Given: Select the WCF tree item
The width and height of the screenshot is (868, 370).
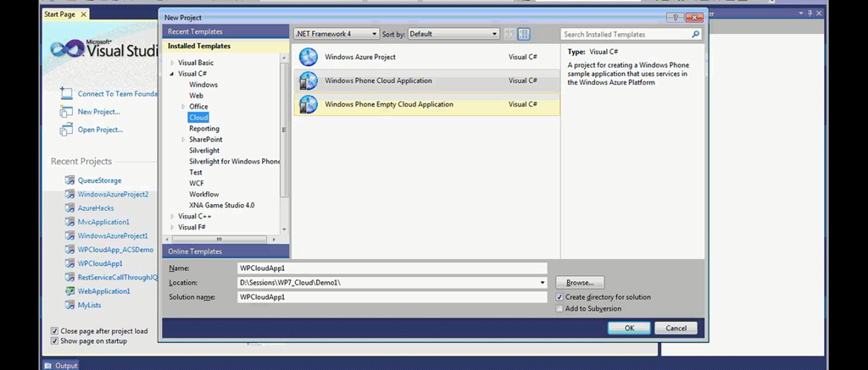Looking at the screenshot, I should [x=196, y=183].
